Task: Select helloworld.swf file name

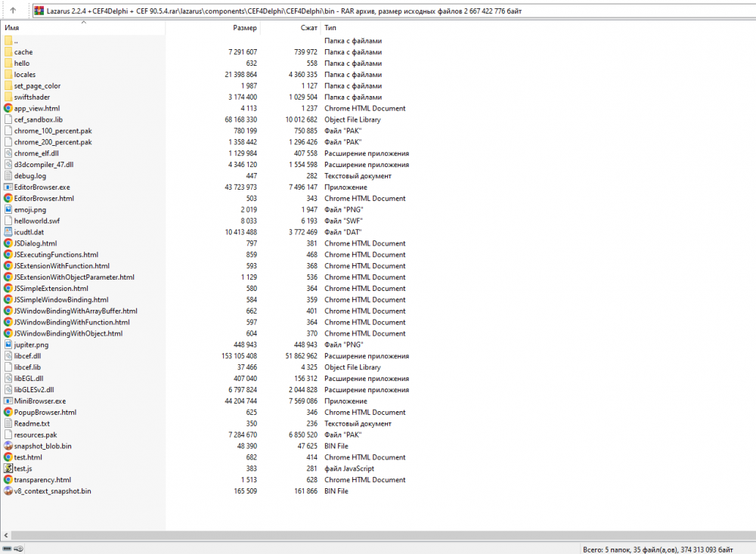Action: click(x=37, y=221)
